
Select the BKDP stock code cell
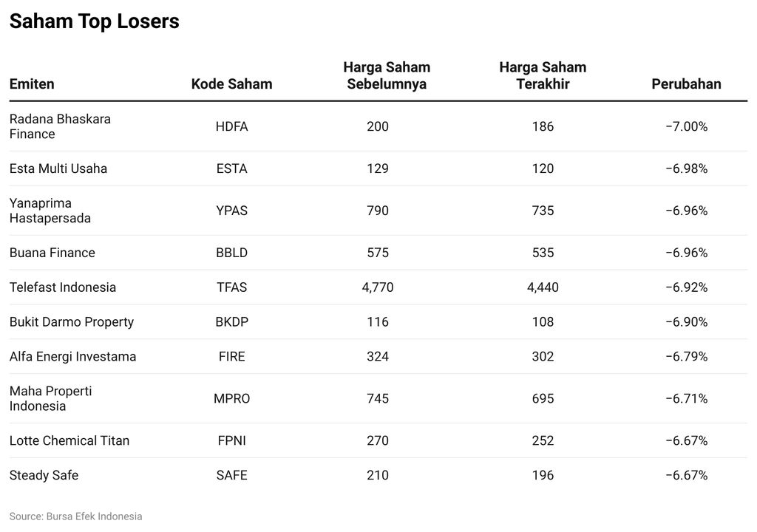click(231, 322)
